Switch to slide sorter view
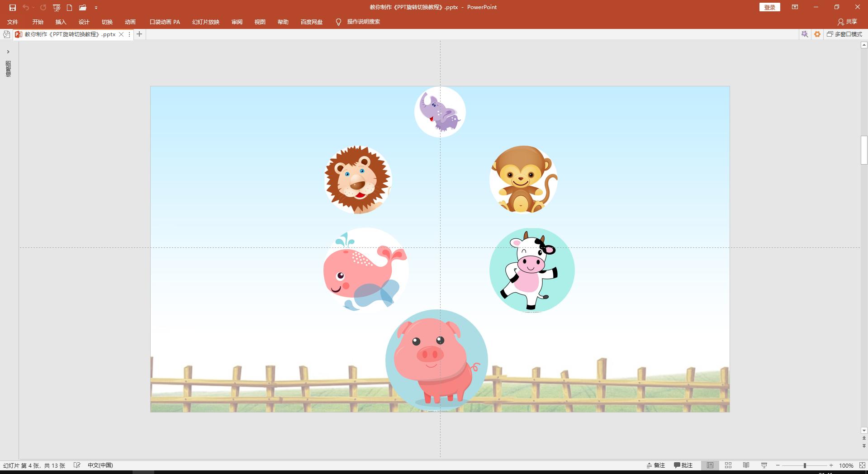Image resolution: width=868 pixels, height=474 pixels. (728, 465)
